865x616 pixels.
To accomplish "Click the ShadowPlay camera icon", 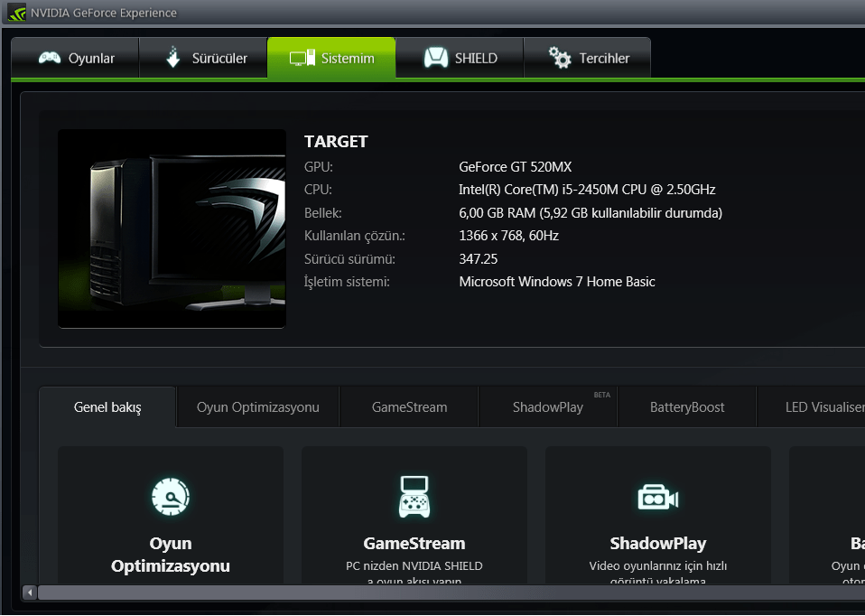I will [x=657, y=498].
